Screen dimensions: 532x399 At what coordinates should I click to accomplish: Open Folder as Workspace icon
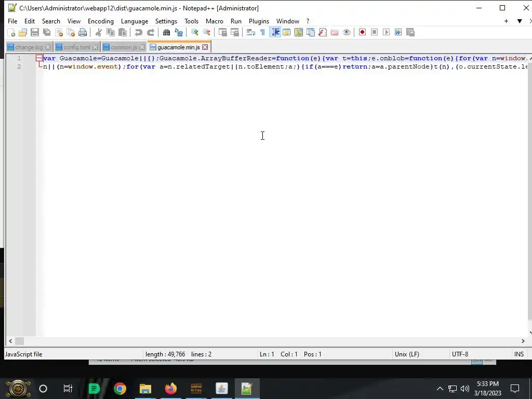point(335,32)
